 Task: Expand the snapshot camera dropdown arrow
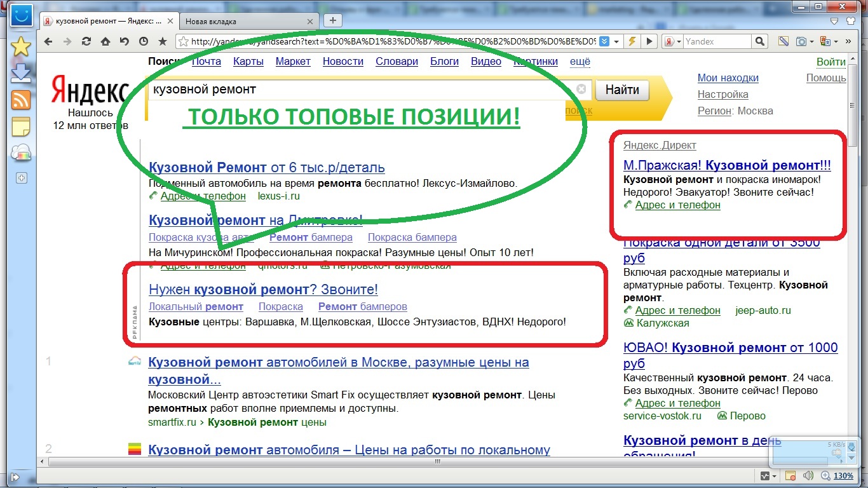tap(813, 41)
